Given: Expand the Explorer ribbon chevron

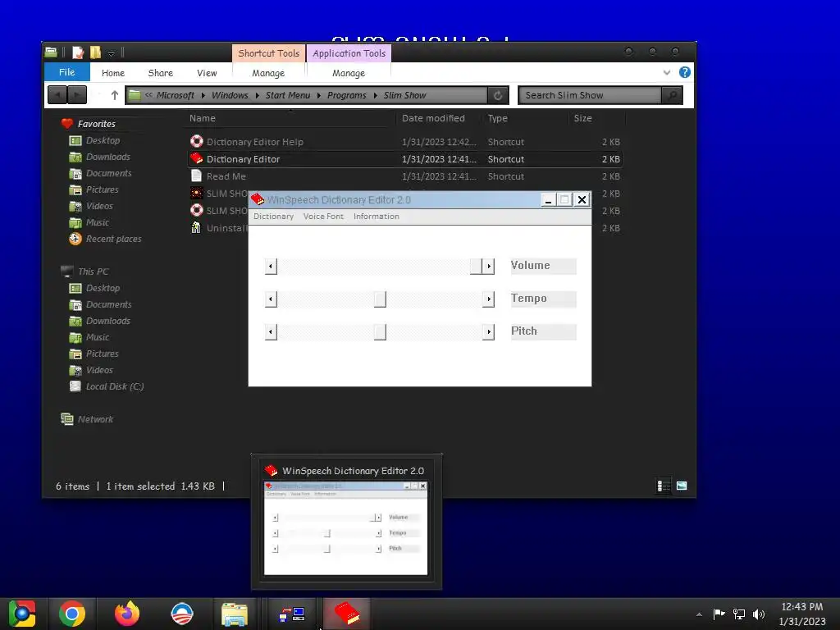Looking at the screenshot, I should tap(666, 72).
